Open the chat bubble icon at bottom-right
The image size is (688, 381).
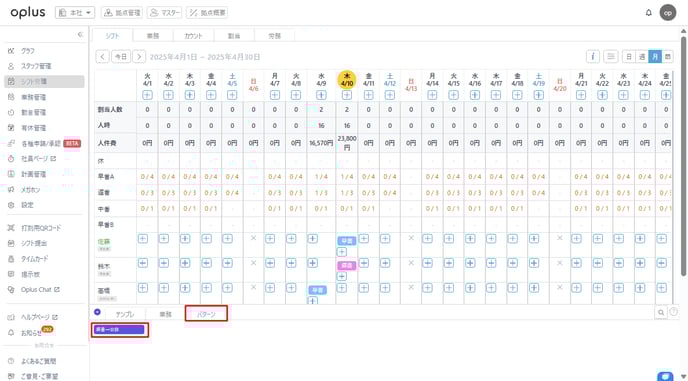point(665,377)
